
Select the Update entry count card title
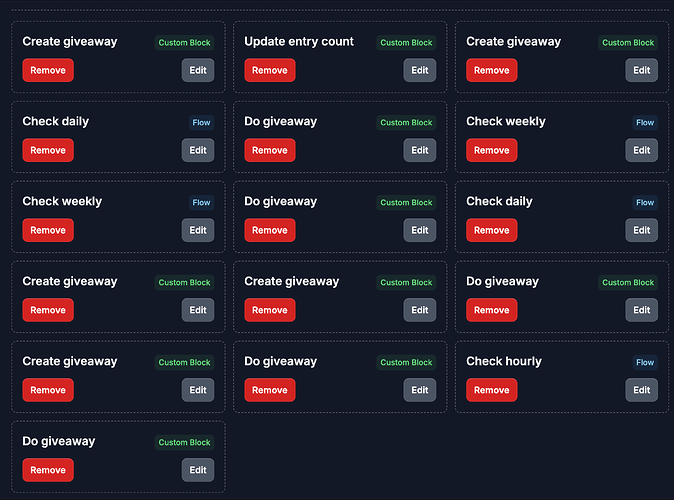299,42
